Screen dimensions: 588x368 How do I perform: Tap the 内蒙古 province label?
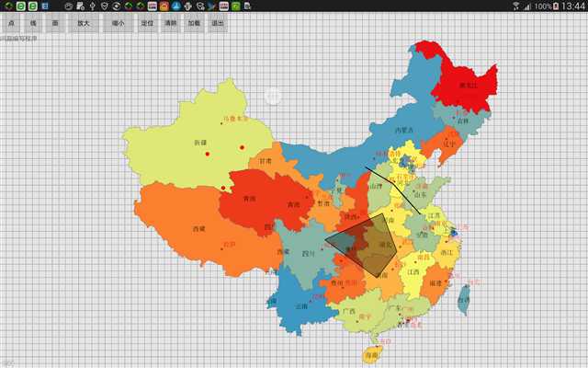pos(404,131)
